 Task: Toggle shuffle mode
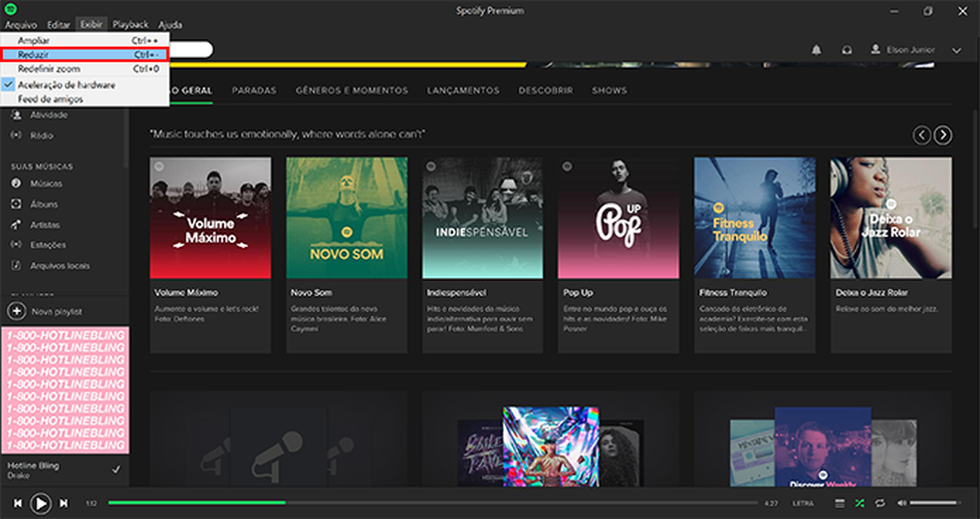(x=860, y=503)
